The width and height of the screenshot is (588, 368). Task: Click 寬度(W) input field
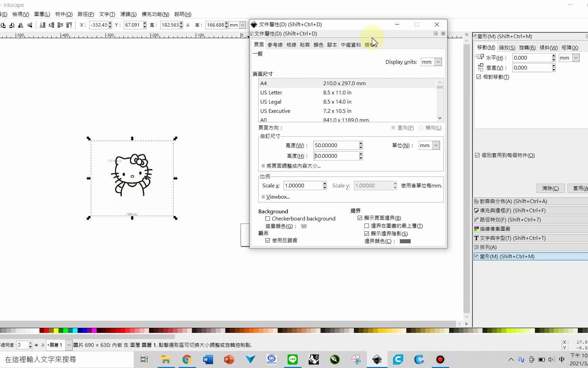pyautogui.click(x=336, y=145)
